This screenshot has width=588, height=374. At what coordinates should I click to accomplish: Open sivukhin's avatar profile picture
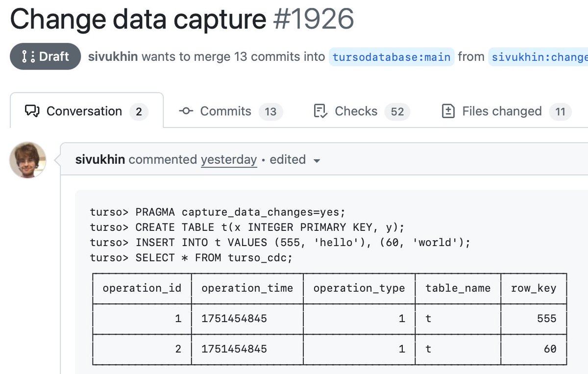[27, 160]
